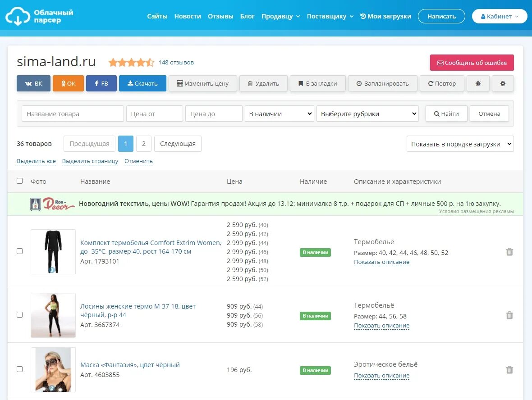Check the Комплект термобелья product checkbox
Viewport: 532px width, 400px height.
coord(20,251)
